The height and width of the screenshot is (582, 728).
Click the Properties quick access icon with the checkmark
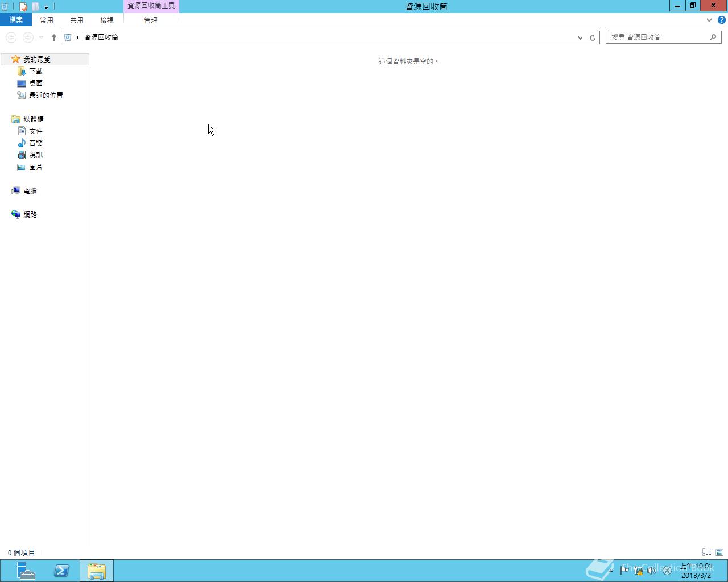point(23,7)
